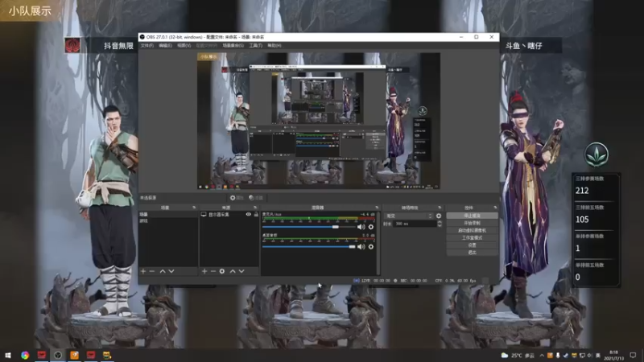The image size is (644, 362).
Task: Click the green leaf emblem in game
Action: (x=596, y=154)
